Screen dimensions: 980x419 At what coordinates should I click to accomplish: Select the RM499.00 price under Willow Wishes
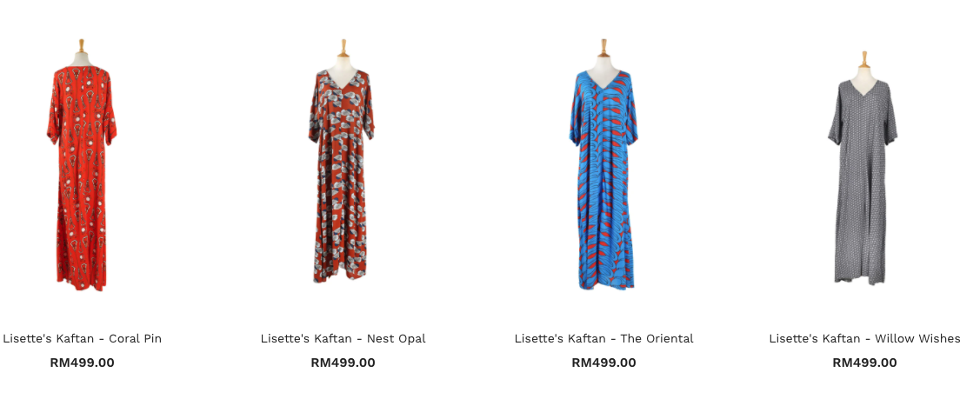(x=864, y=362)
